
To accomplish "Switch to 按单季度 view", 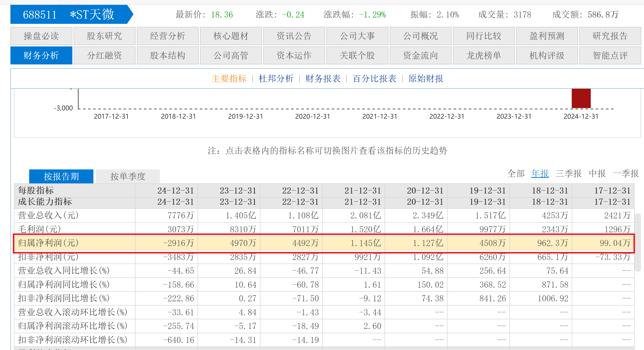I will [128, 176].
